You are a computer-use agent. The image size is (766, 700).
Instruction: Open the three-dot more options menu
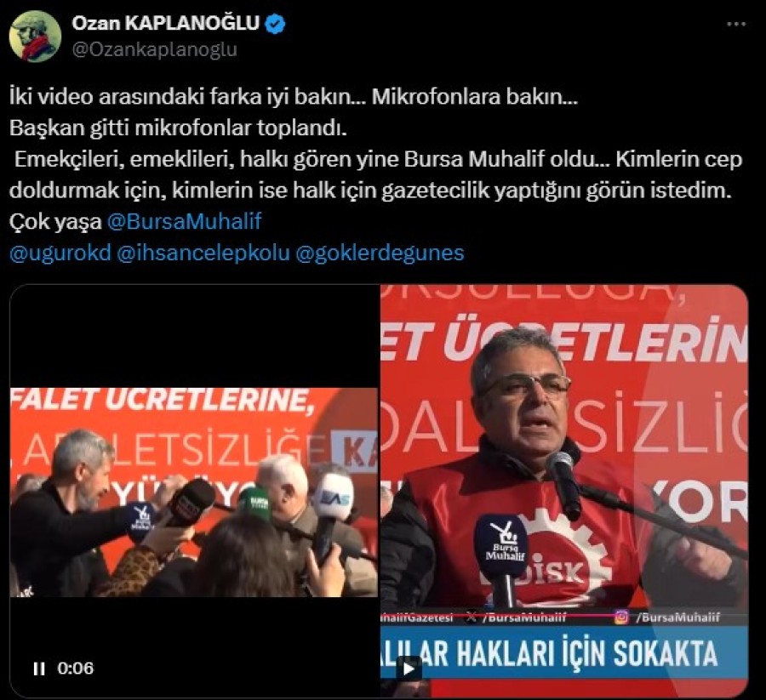[736, 24]
